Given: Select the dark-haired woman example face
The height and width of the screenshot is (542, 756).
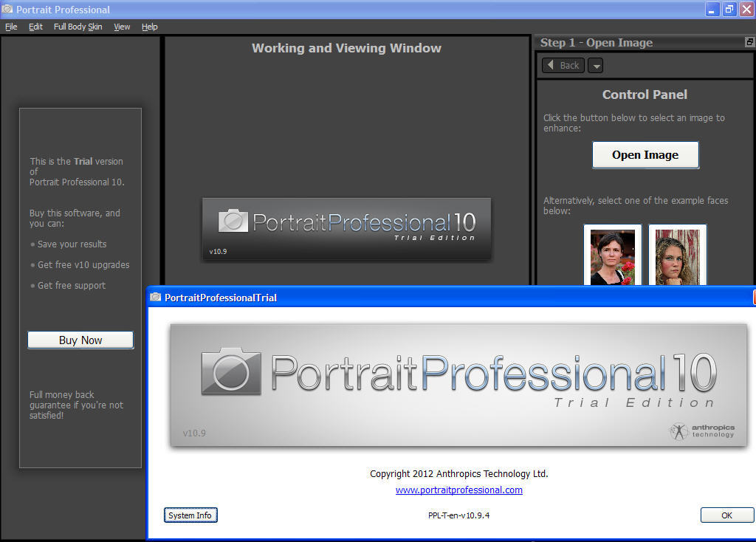Looking at the screenshot, I should click(613, 255).
